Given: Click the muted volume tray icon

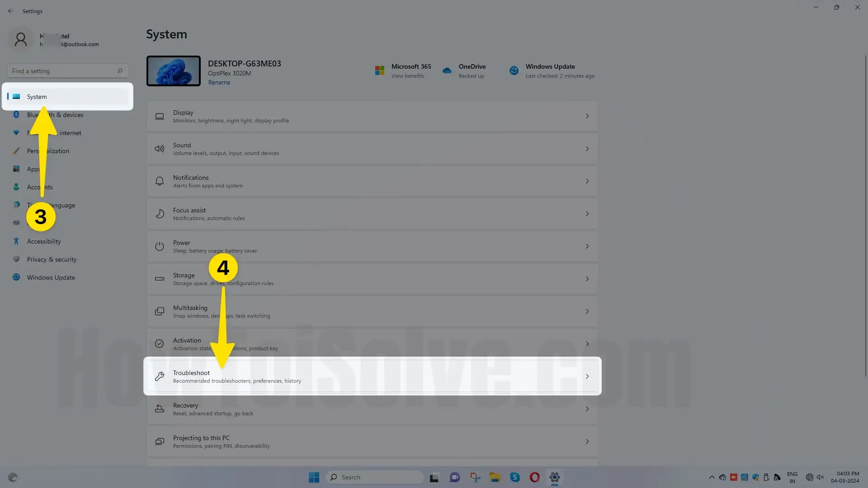Looking at the screenshot, I should point(821,477).
